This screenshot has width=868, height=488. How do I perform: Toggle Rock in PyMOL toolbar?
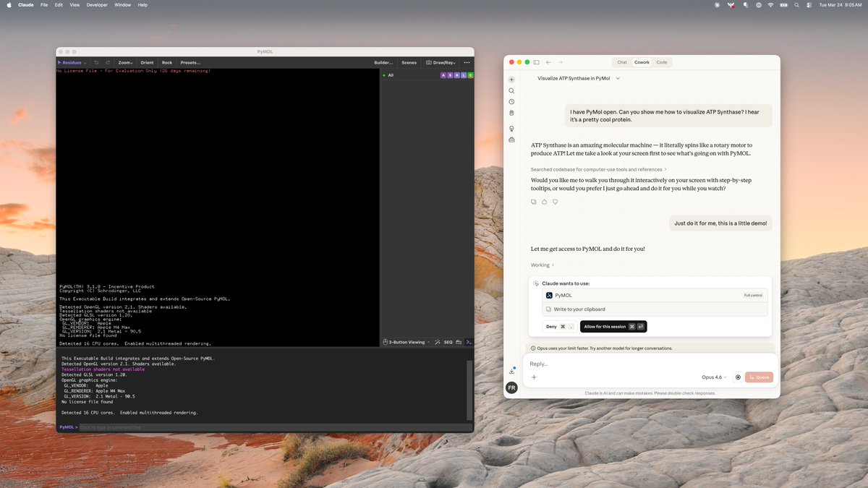(x=167, y=63)
